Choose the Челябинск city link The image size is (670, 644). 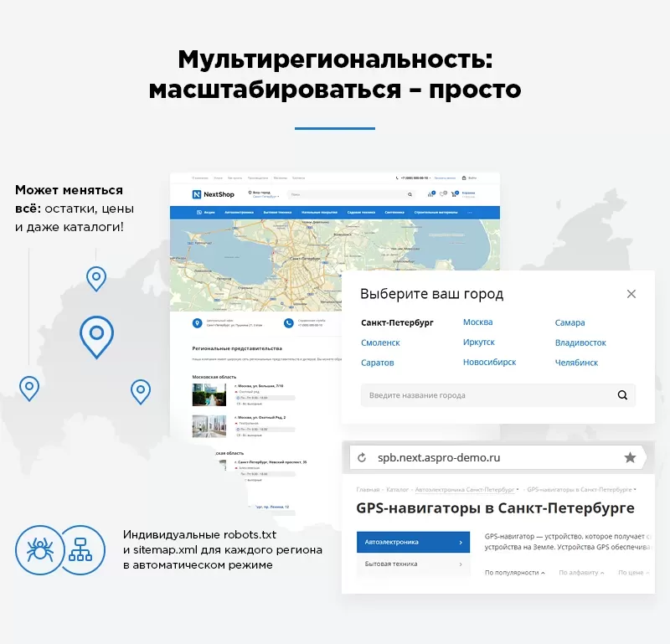click(576, 362)
